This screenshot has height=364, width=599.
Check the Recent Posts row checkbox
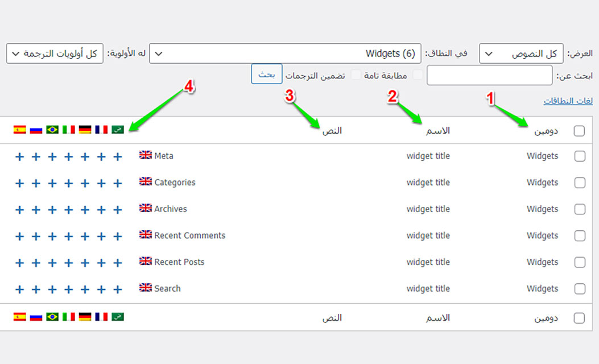(579, 262)
